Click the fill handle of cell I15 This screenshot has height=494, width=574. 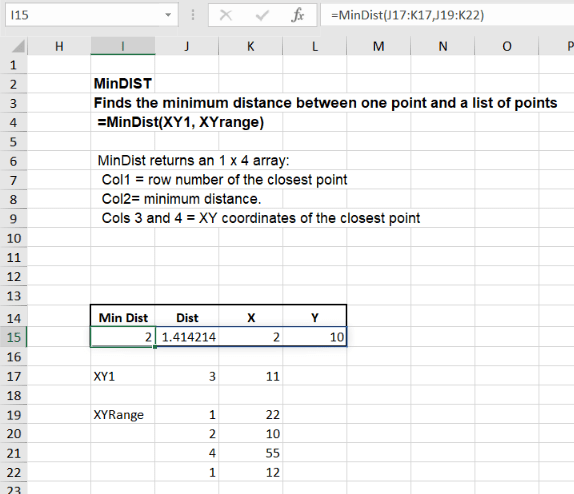point(155,347)
